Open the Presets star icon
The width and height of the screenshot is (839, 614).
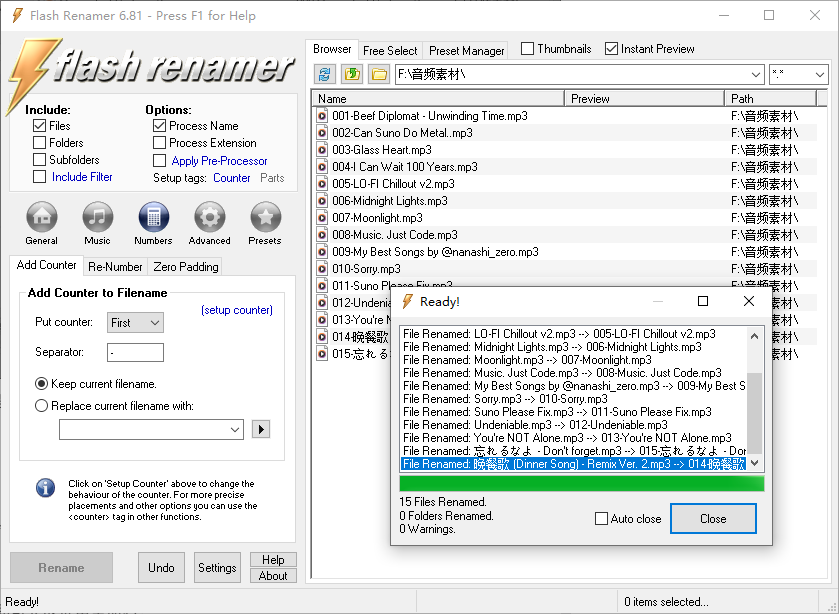coord(265,217)
